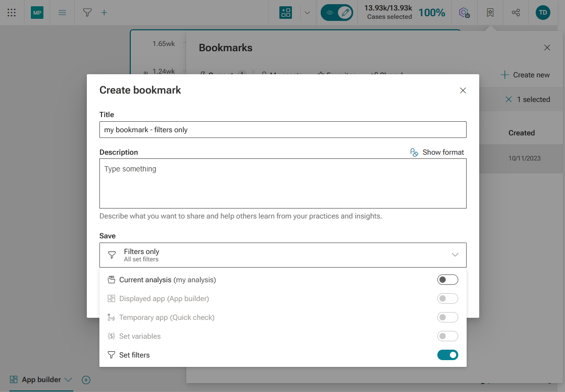Screen dimensions: 565x392
Task: Click the App builder tab grid icon
Action: pyautogui.click(x=14, y=379)
